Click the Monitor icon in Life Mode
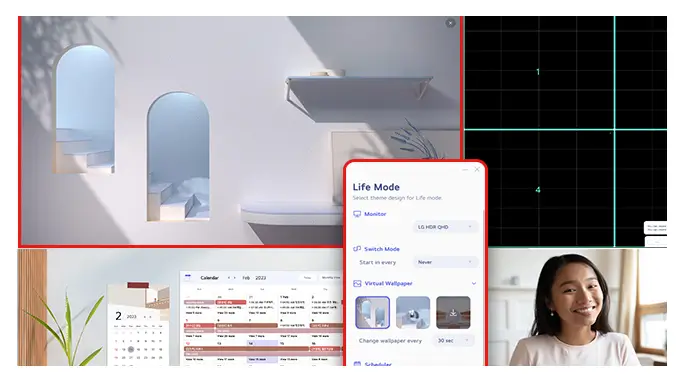The width and height of the screenshot is (685, 380). 357,214
